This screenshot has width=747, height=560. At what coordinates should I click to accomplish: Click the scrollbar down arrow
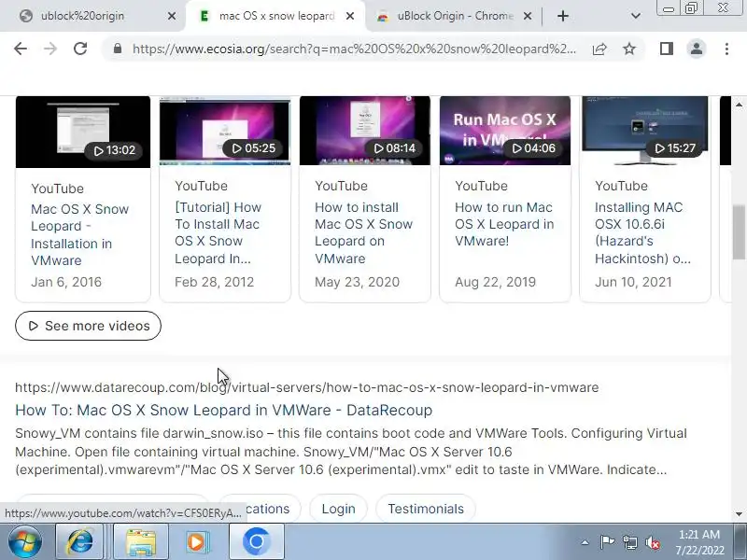click(x=739, y=514)
